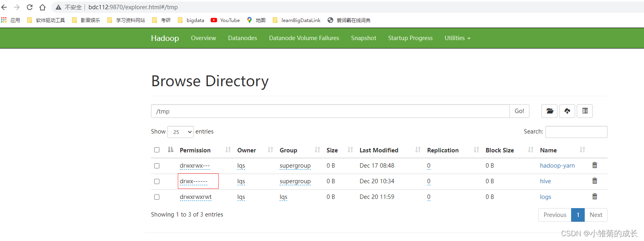This screenshot has height=241, width=644.
Task: Sort by Owner column arrows
Action: pyautogui.click(x=270, y=150)
